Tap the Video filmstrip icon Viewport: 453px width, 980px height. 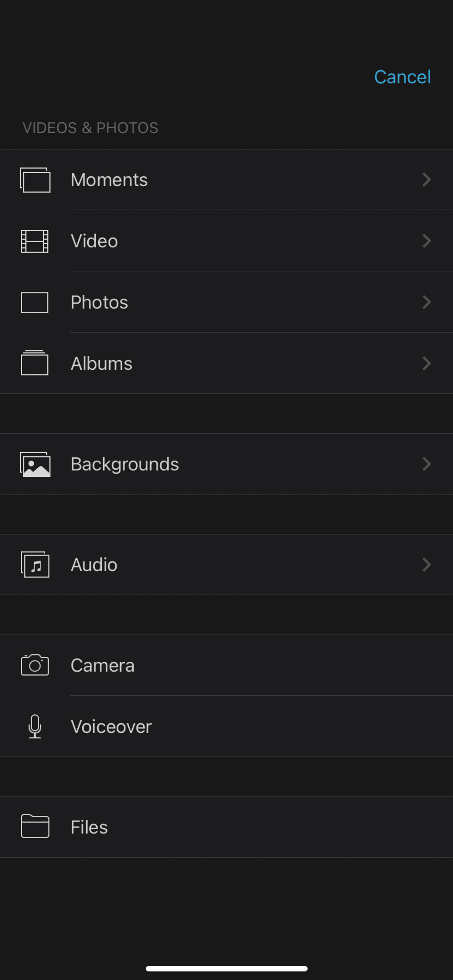click(35, 241)
